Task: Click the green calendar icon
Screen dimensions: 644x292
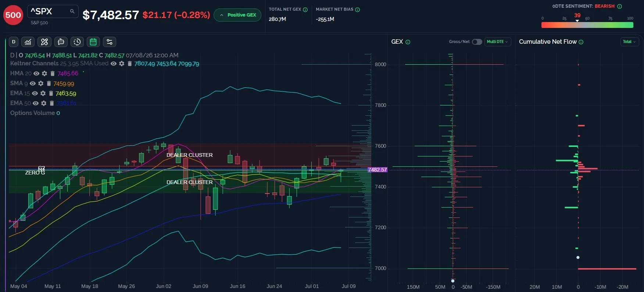Action: pyautogui.click(x=93, y=42)
